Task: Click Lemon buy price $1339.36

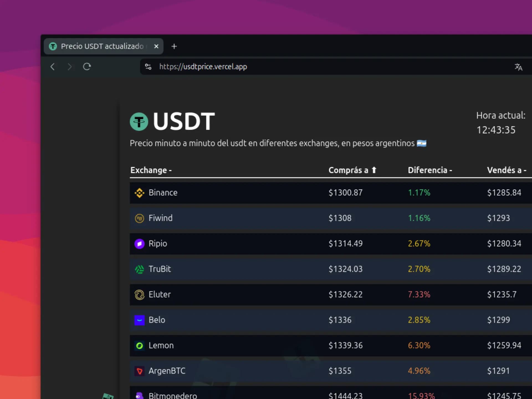Action: pyautogui.click(x=346, y=346)
